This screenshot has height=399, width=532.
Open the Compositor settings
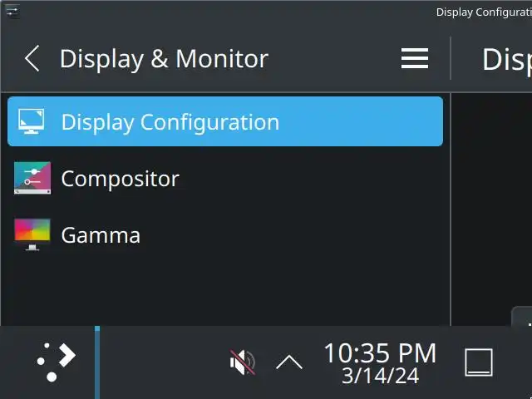click(x=120, y=179)
